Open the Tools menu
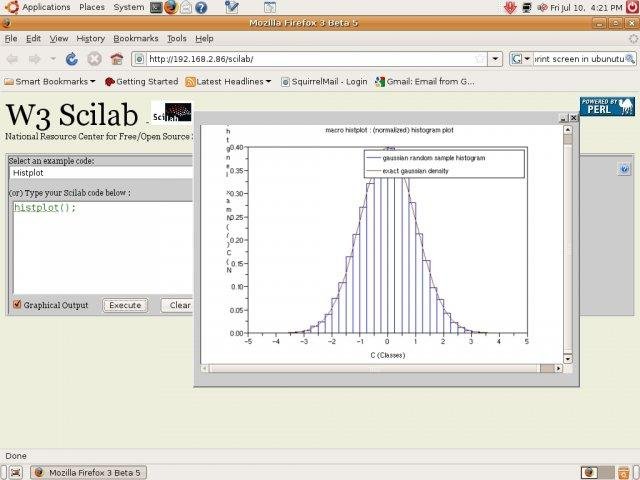The width and height of the screenshot is (640, 480). click(177, 38)
